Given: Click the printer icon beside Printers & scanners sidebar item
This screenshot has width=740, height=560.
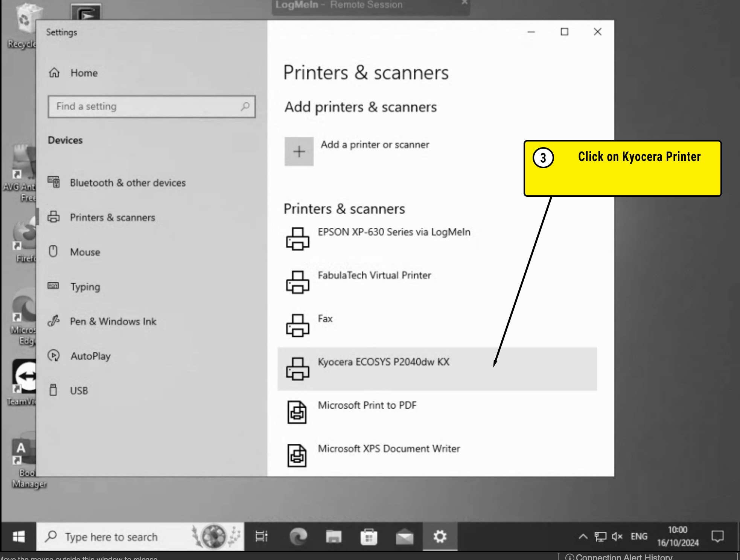Looking at the screenshot, I should 53,217.
